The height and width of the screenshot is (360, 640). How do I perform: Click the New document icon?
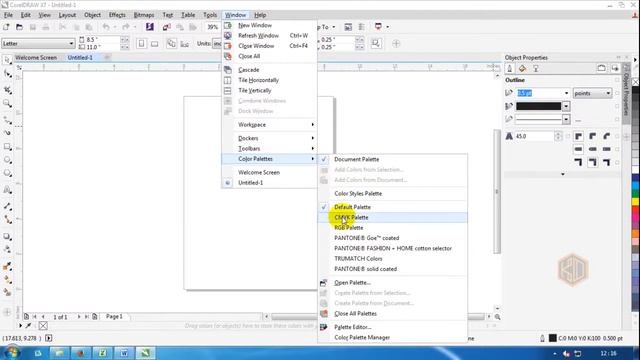click(x=6, y=27)
